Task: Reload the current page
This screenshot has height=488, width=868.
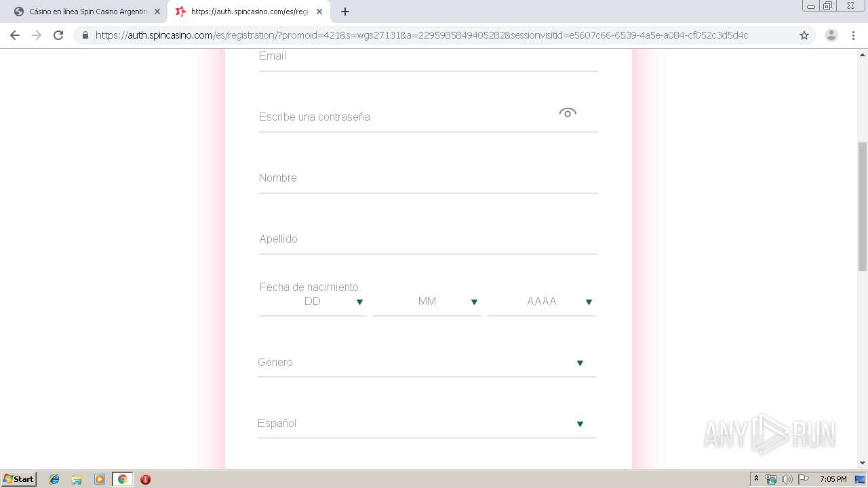Action: (x=58, y=35)
